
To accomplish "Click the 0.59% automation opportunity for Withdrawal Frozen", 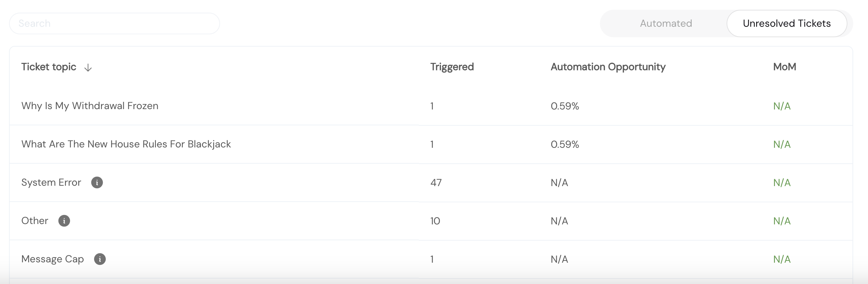I will 565,106.
